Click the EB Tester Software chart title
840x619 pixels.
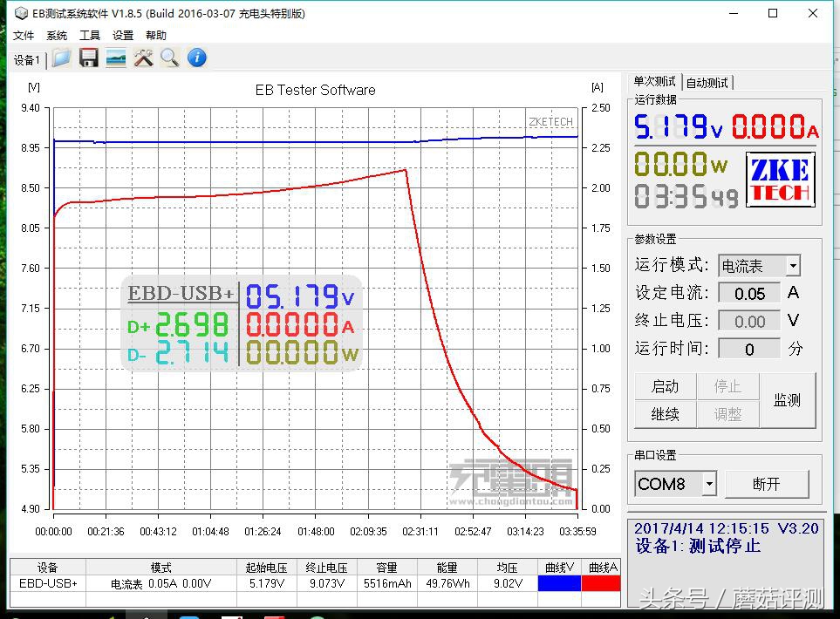click(x=315, y=90)
